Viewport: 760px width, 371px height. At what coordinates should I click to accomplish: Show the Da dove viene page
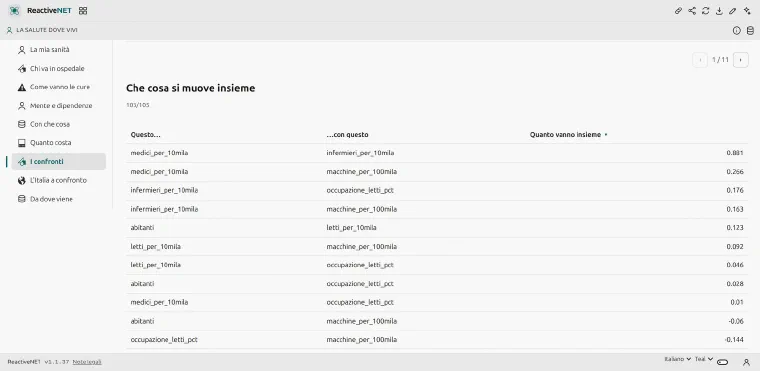59,199
